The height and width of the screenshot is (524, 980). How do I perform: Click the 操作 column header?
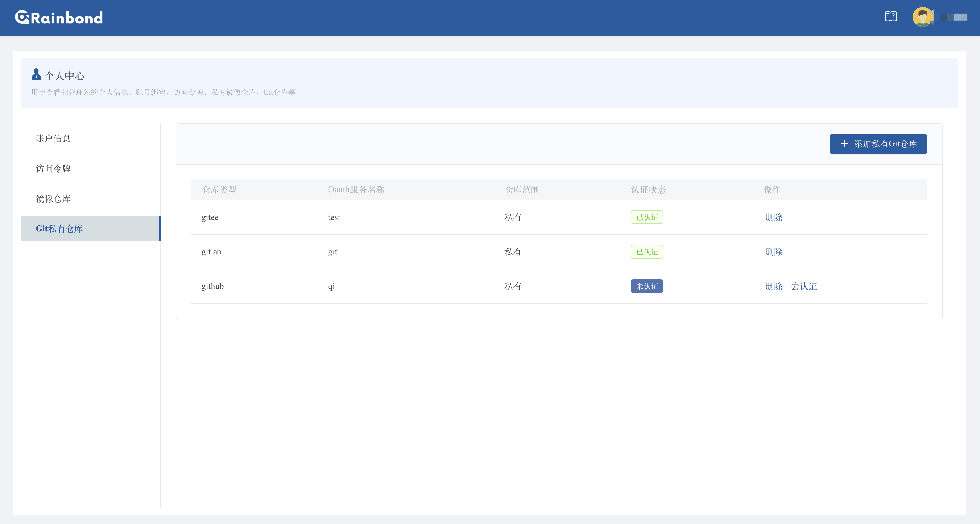pyautogui.click(x=772, y=189)
